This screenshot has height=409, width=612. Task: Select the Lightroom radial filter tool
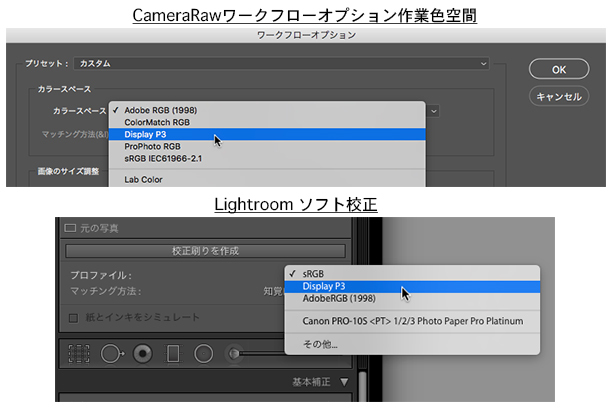click(x=203, y=354)
